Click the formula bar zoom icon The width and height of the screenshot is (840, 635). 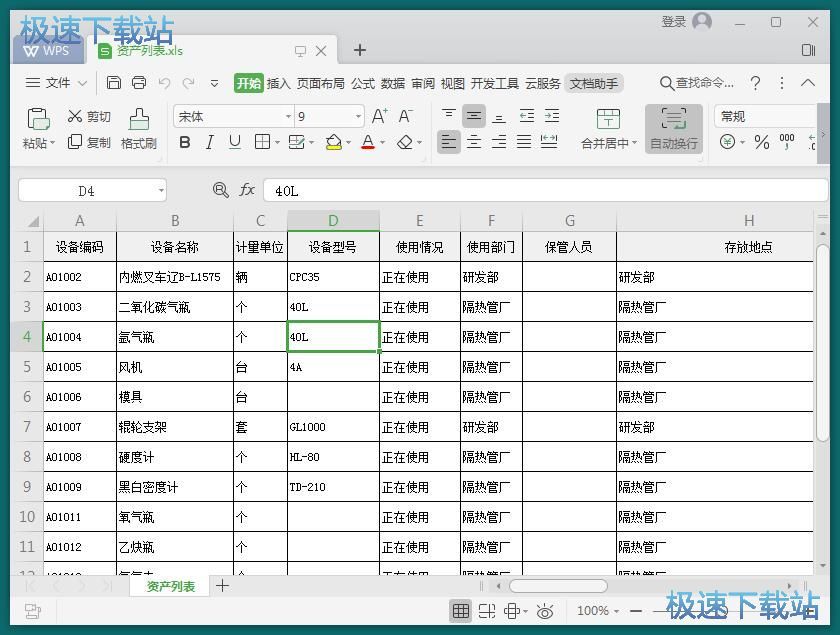coord(221,190)
